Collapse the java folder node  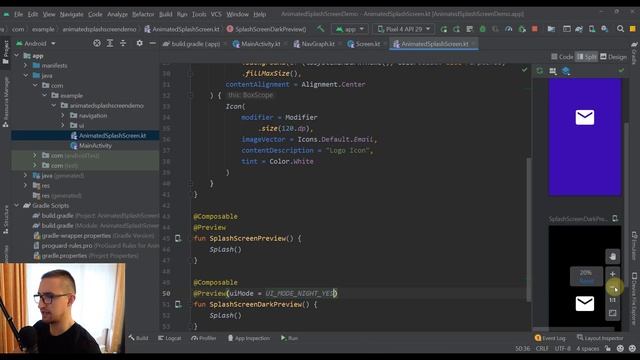[x=26, y=76]
